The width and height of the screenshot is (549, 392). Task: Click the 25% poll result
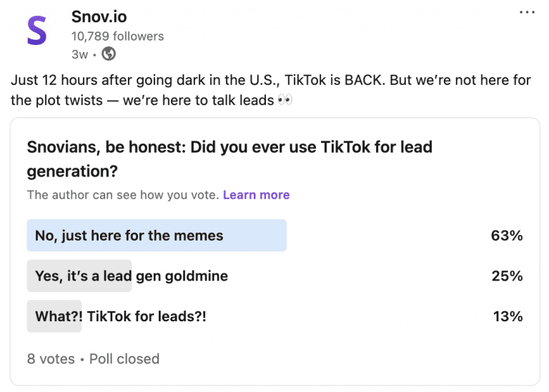pos(507,276)
